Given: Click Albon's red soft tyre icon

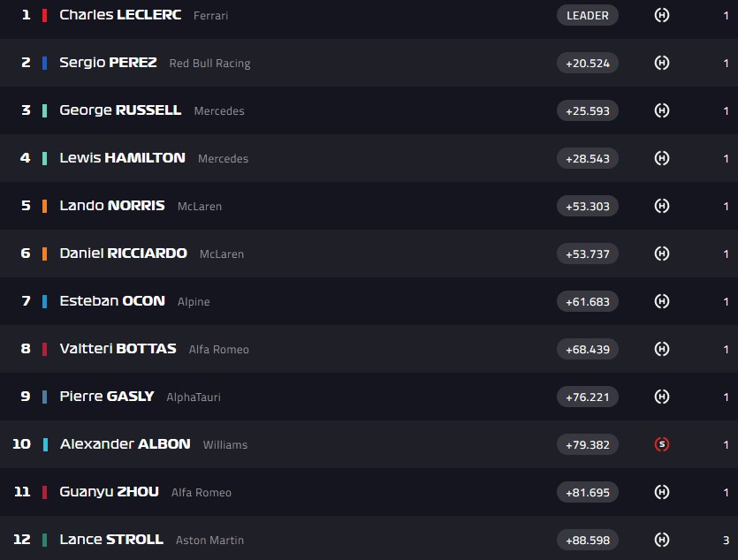Looking at the screenshot, I should 661,444.
